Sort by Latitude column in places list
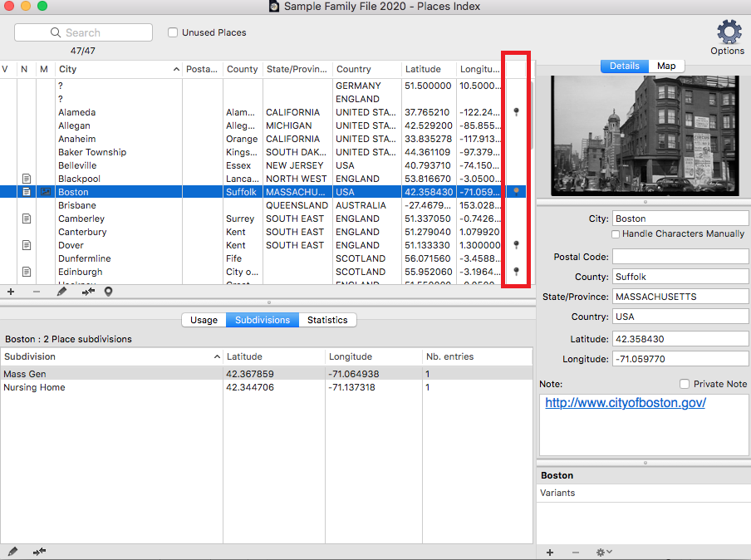The image size is (751, 560). 429,69
